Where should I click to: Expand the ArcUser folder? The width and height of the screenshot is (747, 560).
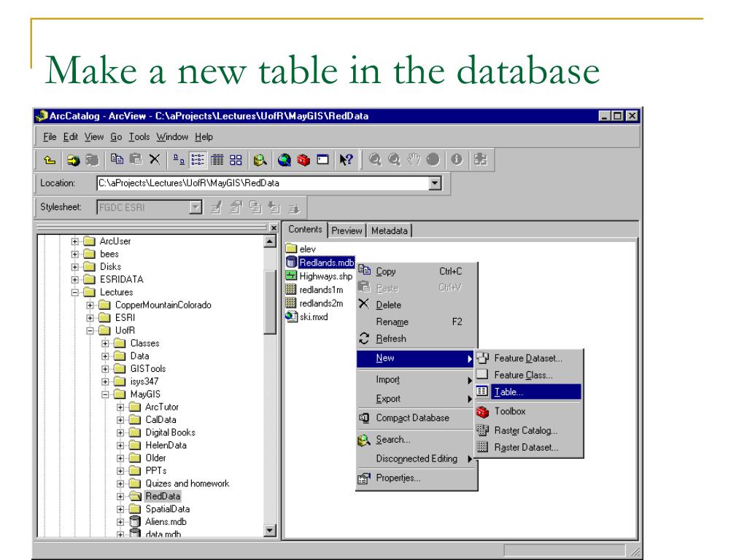pyautogui.click(x=75, y=241)
